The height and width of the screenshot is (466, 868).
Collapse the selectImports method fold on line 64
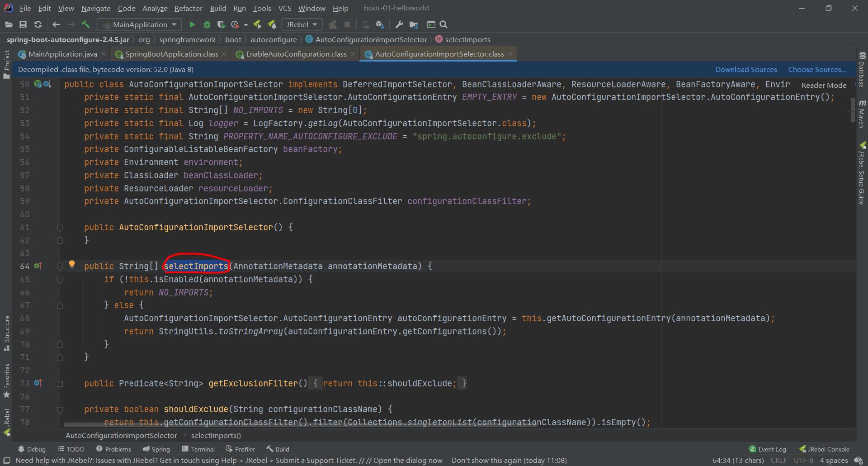[60, 266]
